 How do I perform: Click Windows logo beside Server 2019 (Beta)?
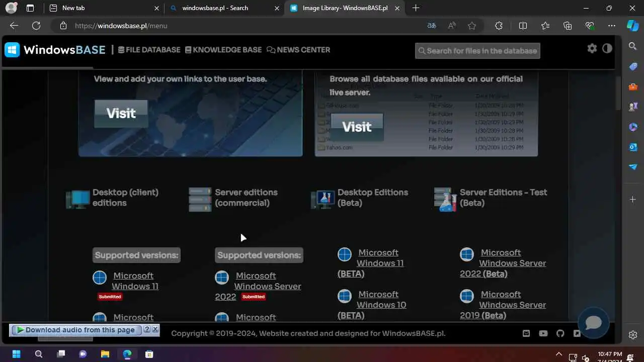467,296
